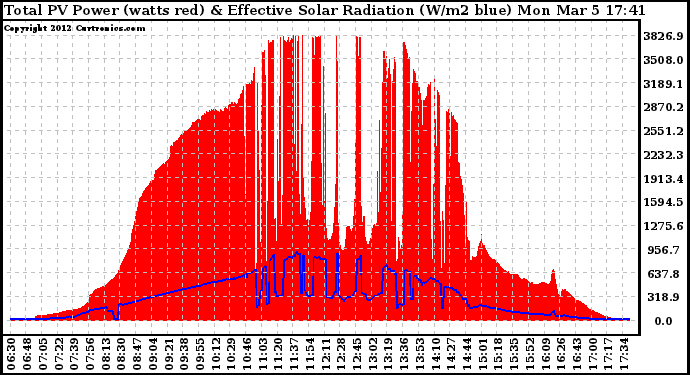Select the 08:30 x-axis label
This screenshot has width=690, height=375.
[121, 354]
